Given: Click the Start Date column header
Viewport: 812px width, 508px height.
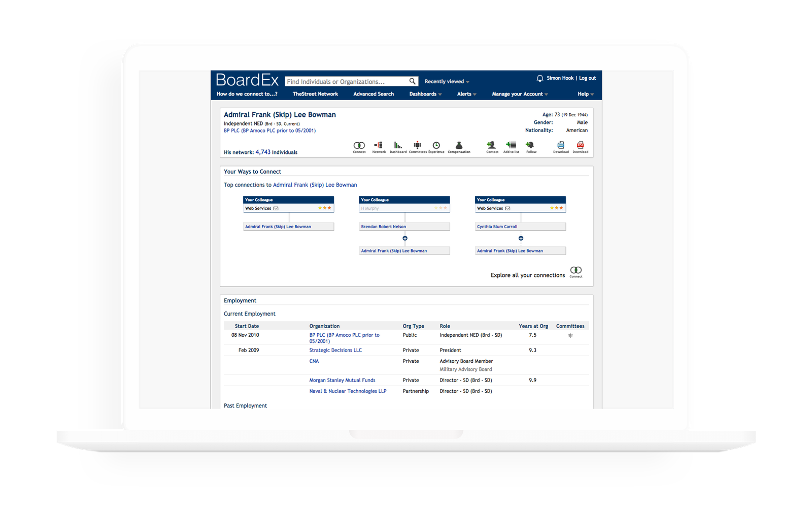Looking at the screenshot, I should tap(247, 326).
